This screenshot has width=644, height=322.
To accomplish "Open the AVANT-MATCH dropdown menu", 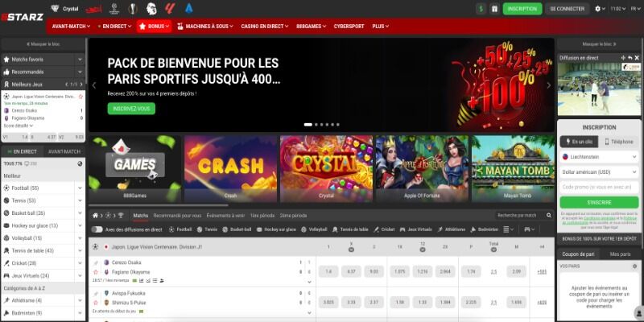I will pyautogui.click(x=71, y=27).
